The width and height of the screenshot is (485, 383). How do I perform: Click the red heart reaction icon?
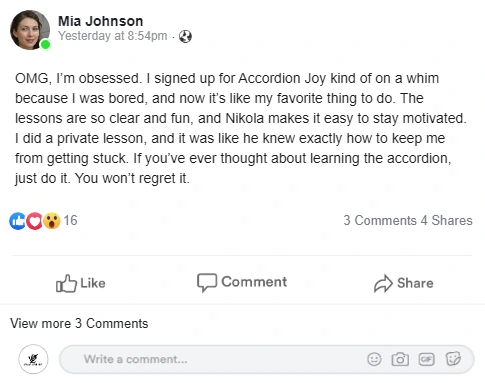34,221
